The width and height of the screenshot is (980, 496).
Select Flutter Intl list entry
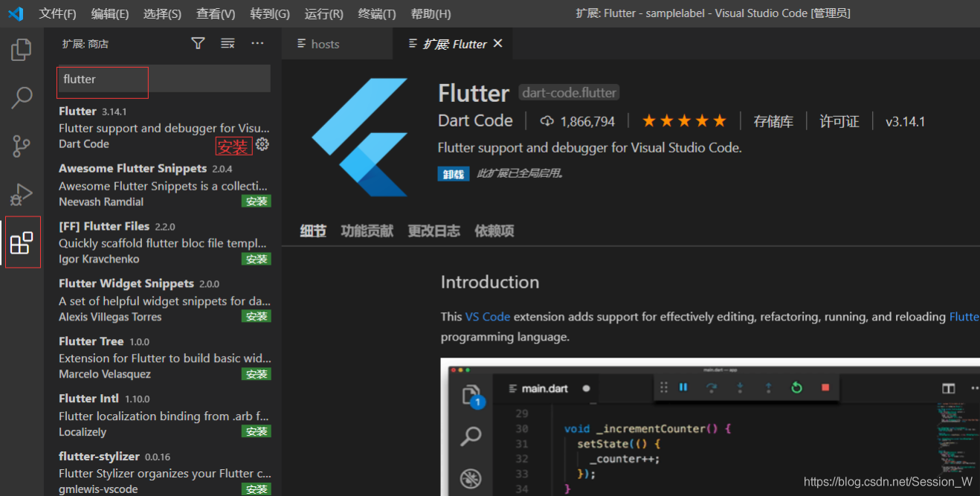(x=164, y=415)
